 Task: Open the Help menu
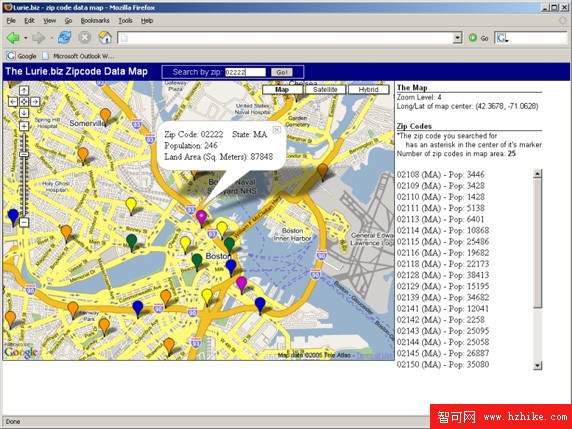click(x=147, y=21)
